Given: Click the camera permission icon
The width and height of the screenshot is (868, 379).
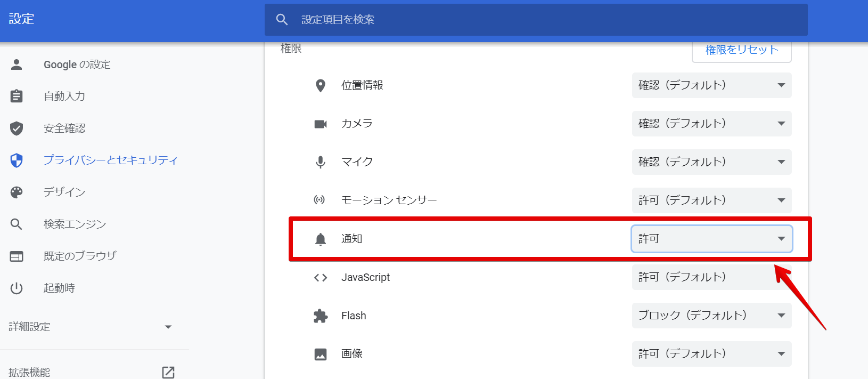Looking at the screenshot, I should 320,124.
